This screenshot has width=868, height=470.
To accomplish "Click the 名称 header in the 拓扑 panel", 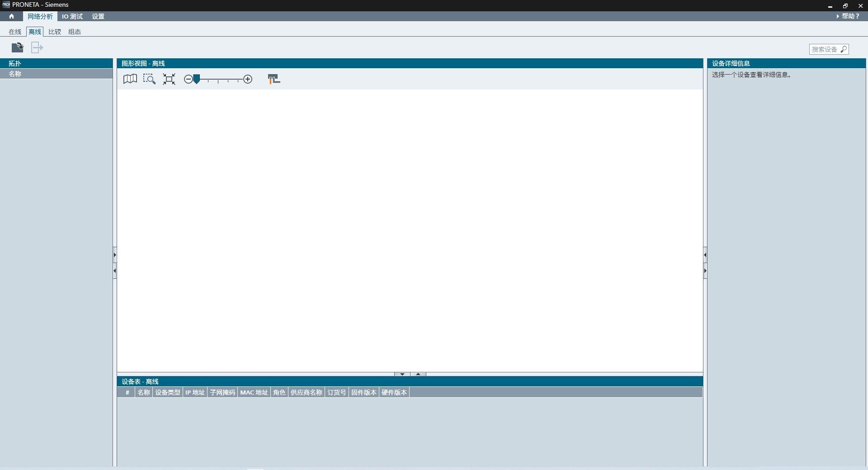I will pyautogui.click(x=57, y=74).
